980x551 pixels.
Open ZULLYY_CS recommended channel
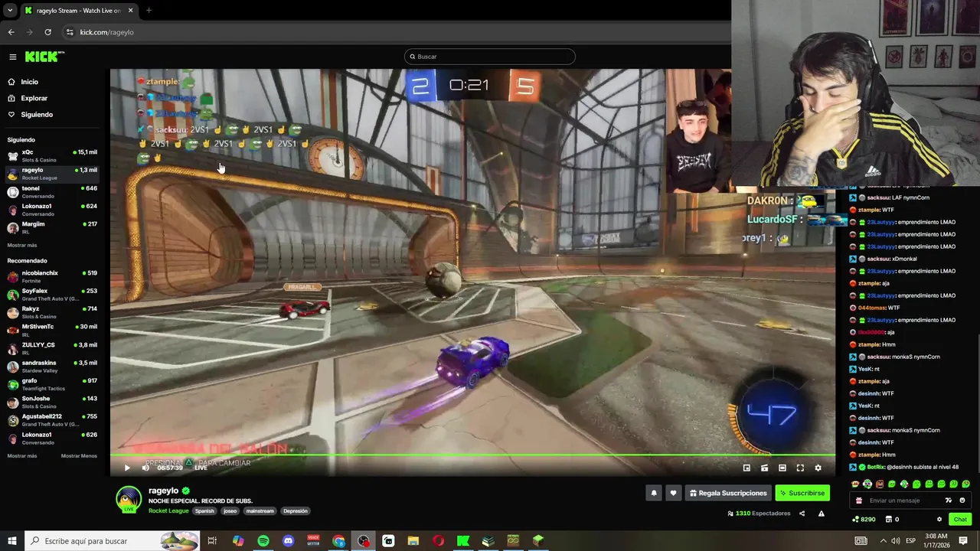point(52,348)
